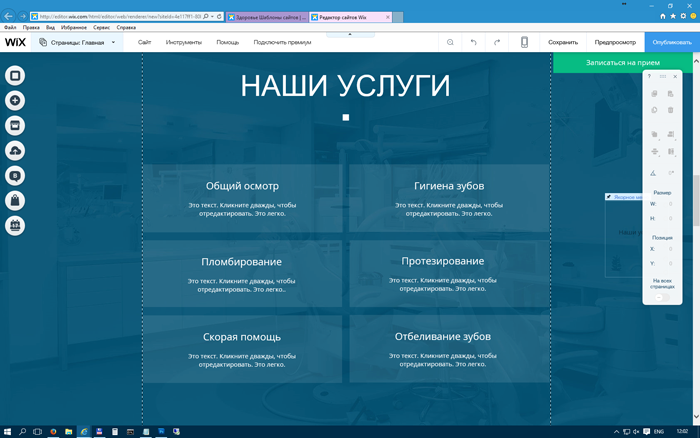Select the Отбеливание зубов service title
This screenshot has height=438, width=700.
point(442,336)
